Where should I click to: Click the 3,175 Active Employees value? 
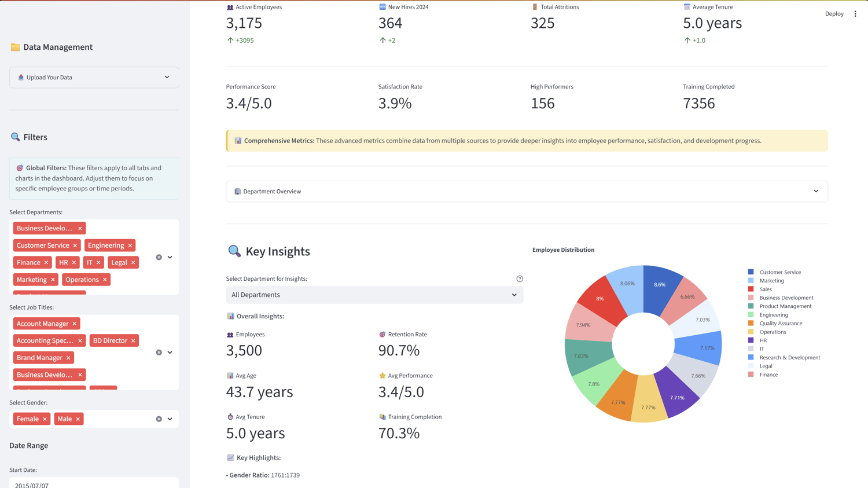pyautogui.click(x=244, y=23)
